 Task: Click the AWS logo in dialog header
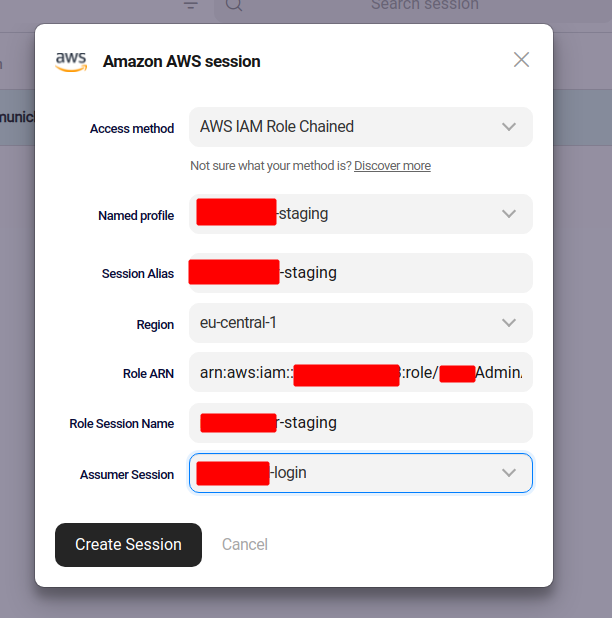click(71, 62)
